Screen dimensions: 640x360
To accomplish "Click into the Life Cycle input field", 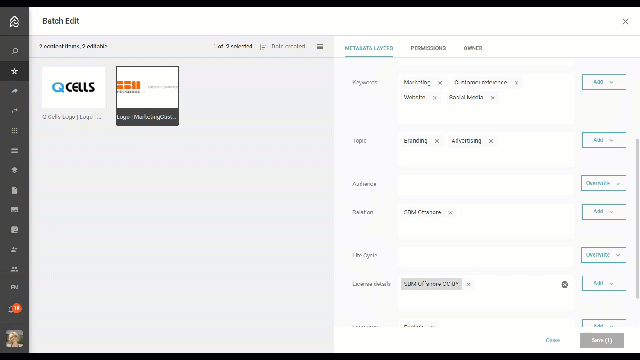I will (x=486, y=256).
